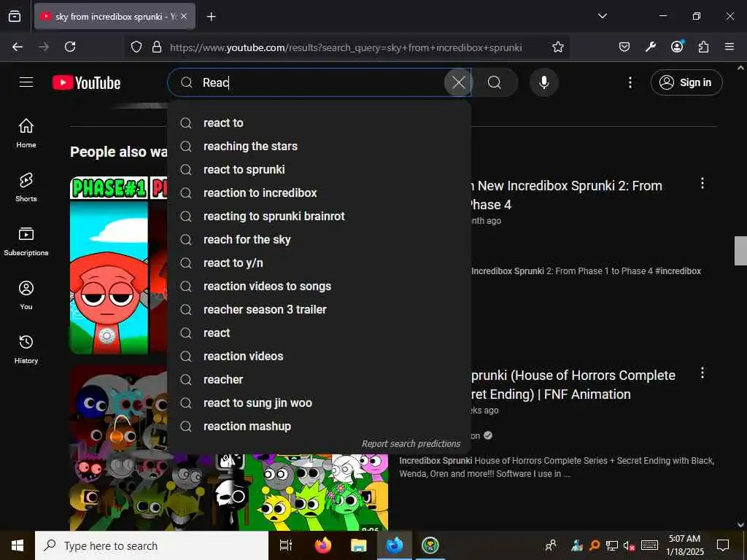The height and width of the screenshot is (560, 747).
Task: Select suggestion 'react to'
Action: click(x=320, y=122)
